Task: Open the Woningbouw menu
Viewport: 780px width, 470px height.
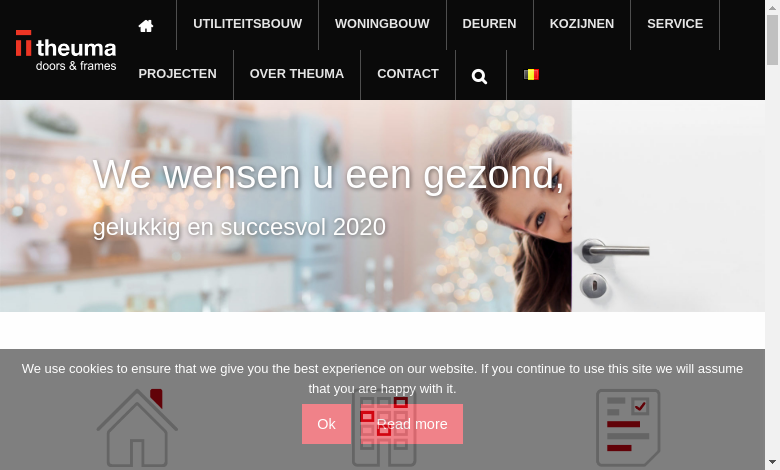Action: (x=382, y=24)
